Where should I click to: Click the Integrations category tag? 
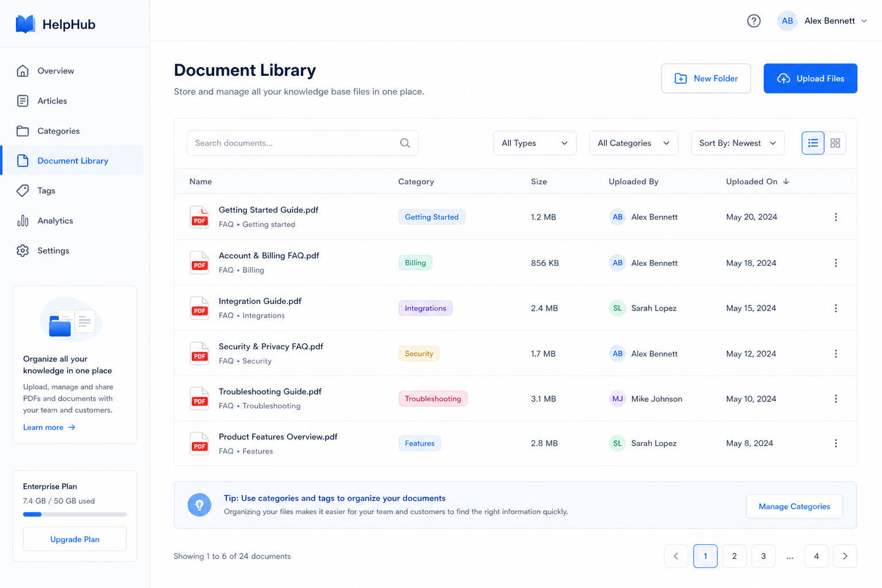pyautogui.click(x=425, y=308)
